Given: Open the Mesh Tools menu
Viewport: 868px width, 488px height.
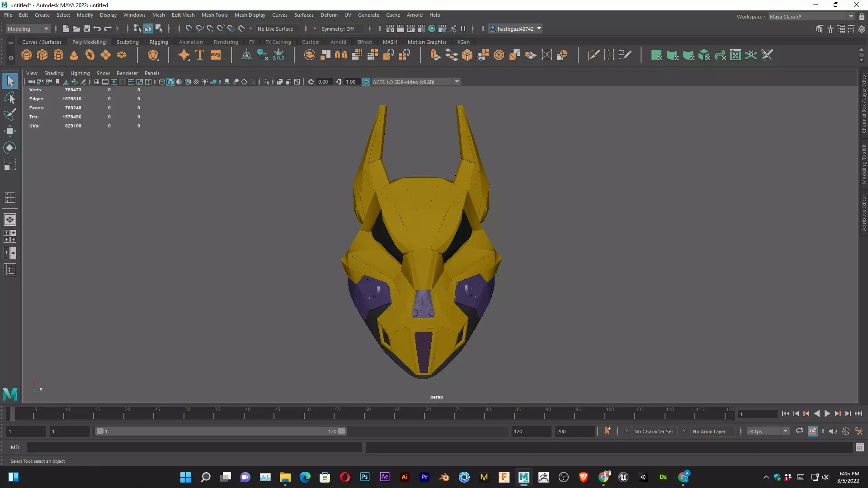Looking at the screenshot, I should 214,15.
